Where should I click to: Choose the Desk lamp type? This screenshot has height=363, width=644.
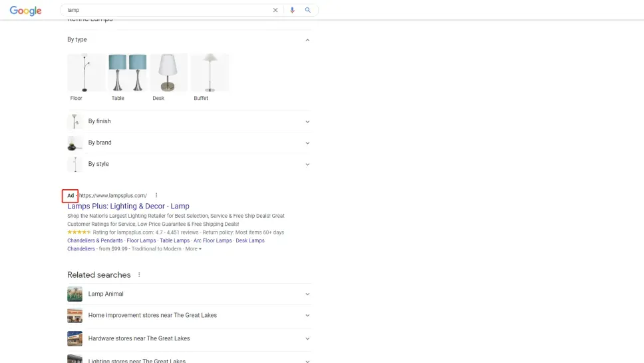click(168, 73)
